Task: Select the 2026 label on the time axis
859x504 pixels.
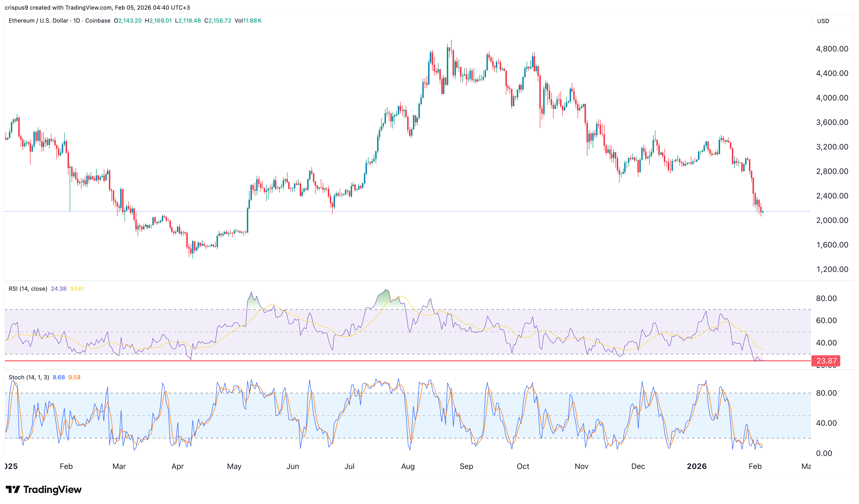Action: (x=697, y=467)
